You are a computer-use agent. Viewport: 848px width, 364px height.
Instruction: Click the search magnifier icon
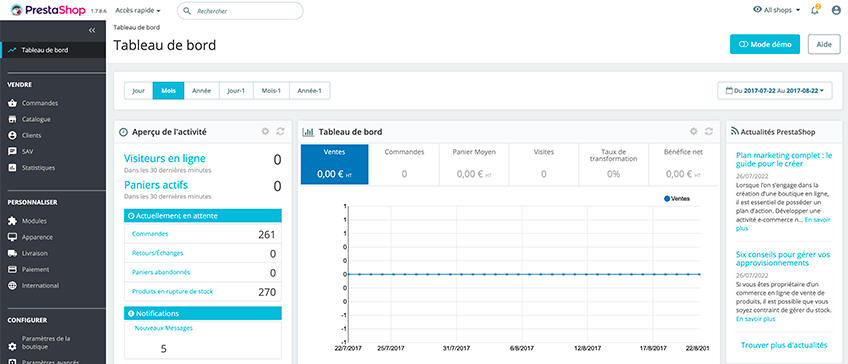(x=188, y=11)
